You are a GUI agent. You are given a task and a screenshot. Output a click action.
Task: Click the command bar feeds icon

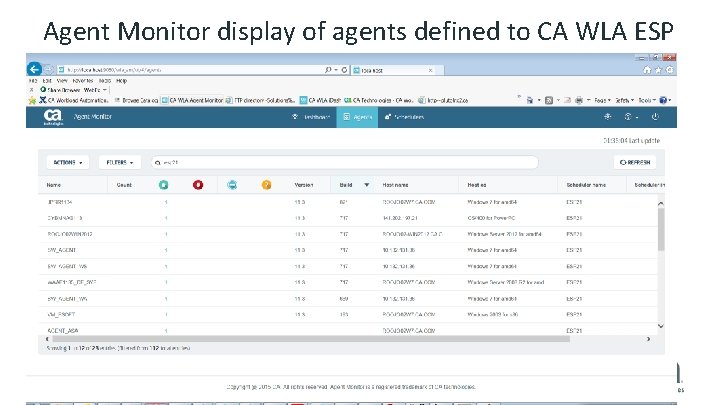tap(549, 100)
